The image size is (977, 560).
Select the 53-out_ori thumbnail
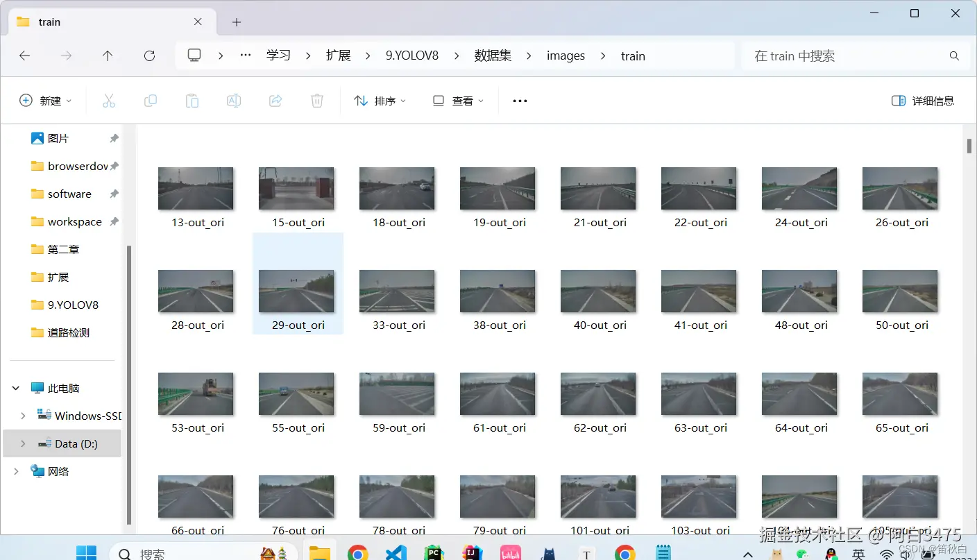click(x=196, y=393)
